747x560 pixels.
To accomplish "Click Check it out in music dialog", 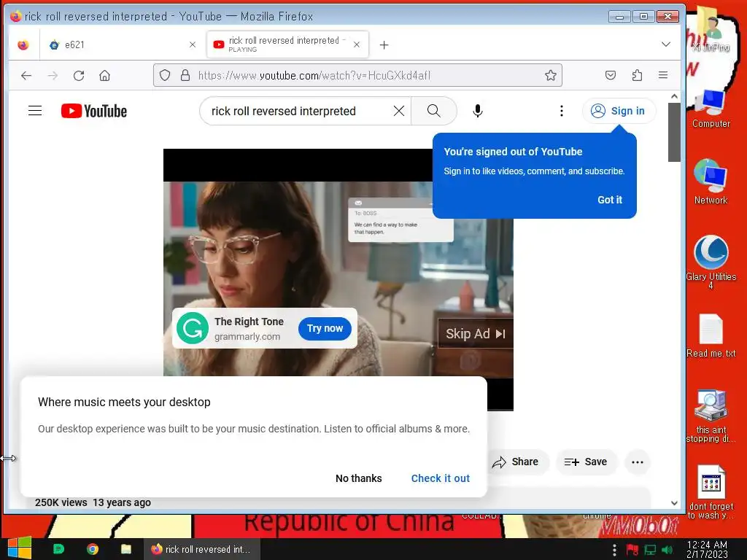I will point(440,478).
